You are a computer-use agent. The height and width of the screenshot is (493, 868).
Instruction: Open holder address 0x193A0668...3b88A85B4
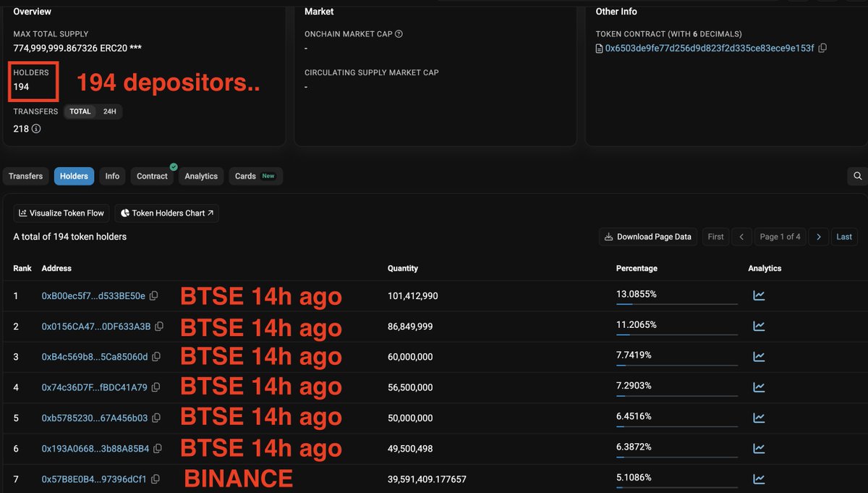click(95, 449)
